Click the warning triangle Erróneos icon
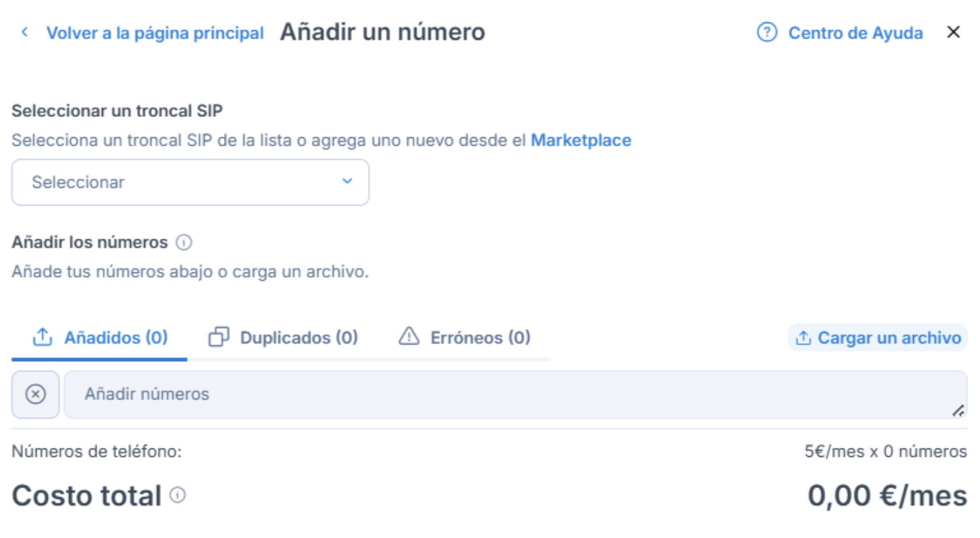The image size is (980, 538). 409,337
